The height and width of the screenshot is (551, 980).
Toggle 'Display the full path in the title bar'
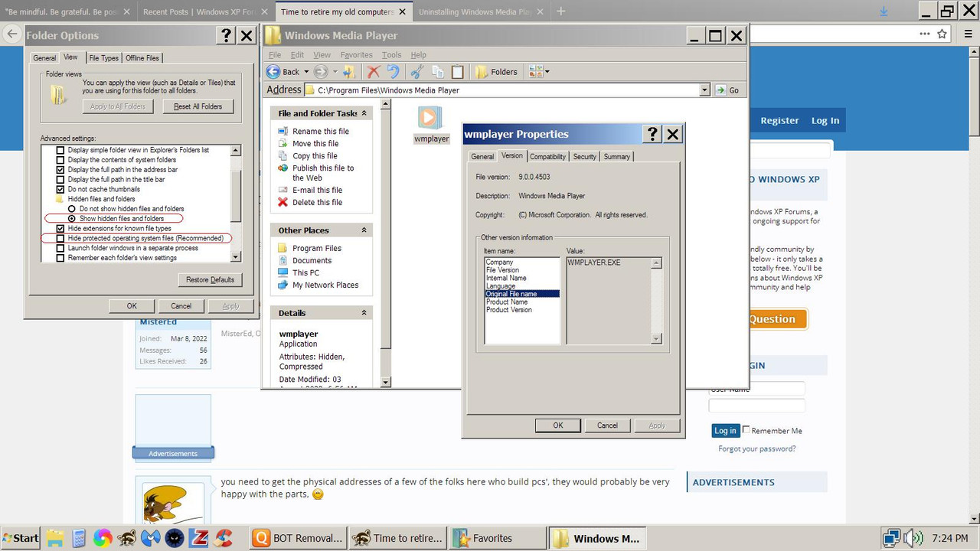click(60, 179)
